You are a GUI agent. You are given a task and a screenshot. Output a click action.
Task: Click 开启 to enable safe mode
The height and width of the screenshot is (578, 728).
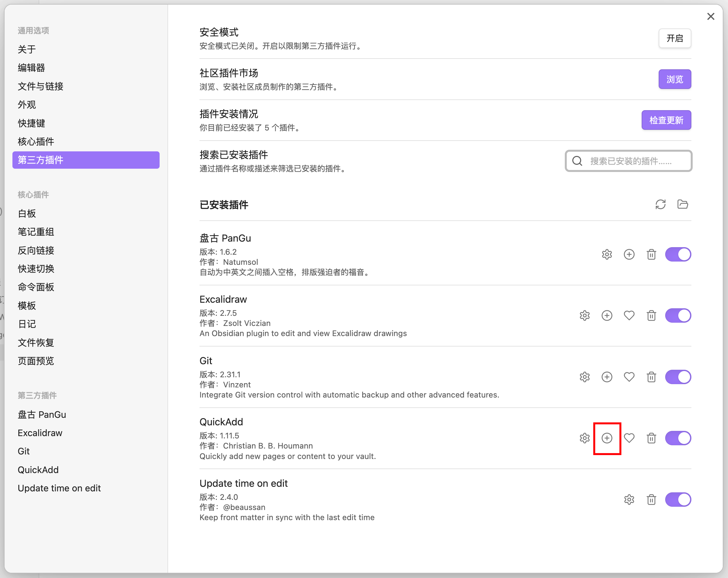tap(674, 39)
